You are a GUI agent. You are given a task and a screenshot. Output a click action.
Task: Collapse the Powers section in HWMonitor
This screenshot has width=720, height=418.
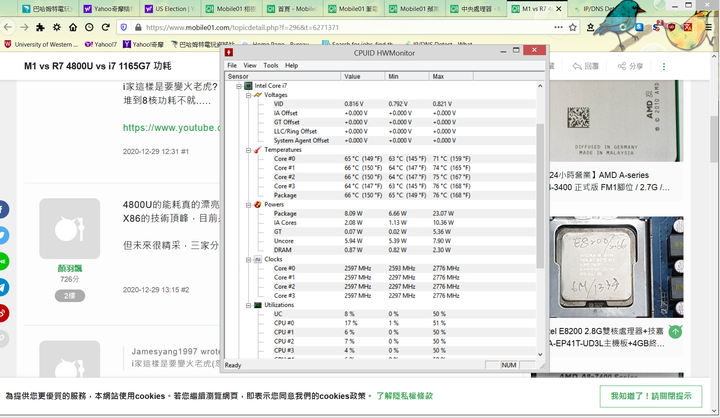pos(248,205)
